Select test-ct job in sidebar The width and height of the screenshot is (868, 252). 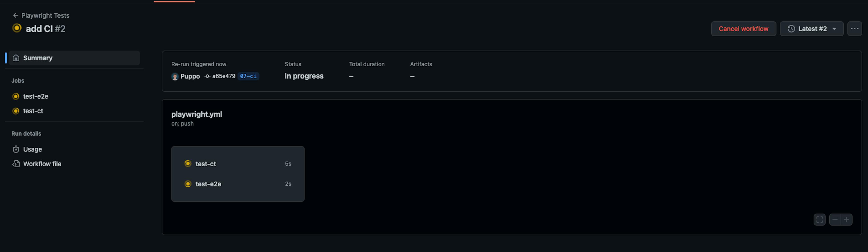(x=33, y=111)
